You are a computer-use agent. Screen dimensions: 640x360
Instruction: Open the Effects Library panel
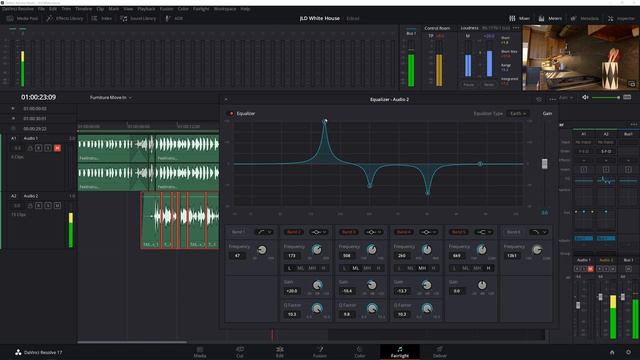coord(64,18)
